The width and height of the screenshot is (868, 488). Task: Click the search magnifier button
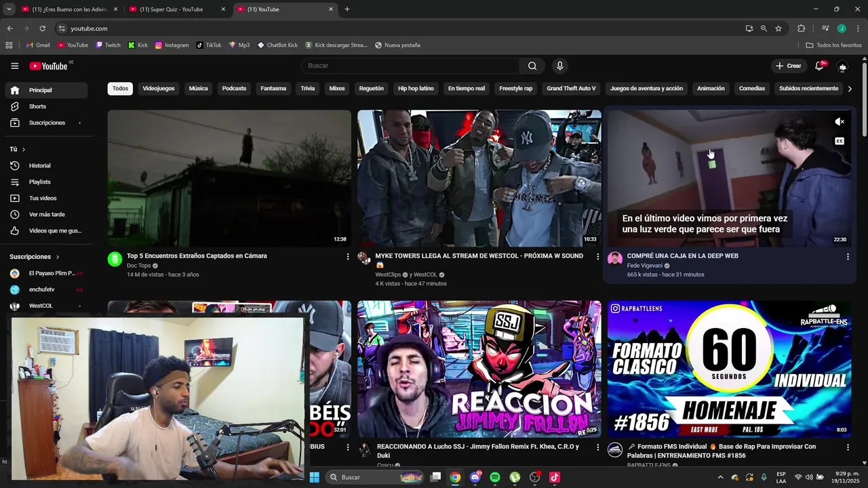pos(532,66)
